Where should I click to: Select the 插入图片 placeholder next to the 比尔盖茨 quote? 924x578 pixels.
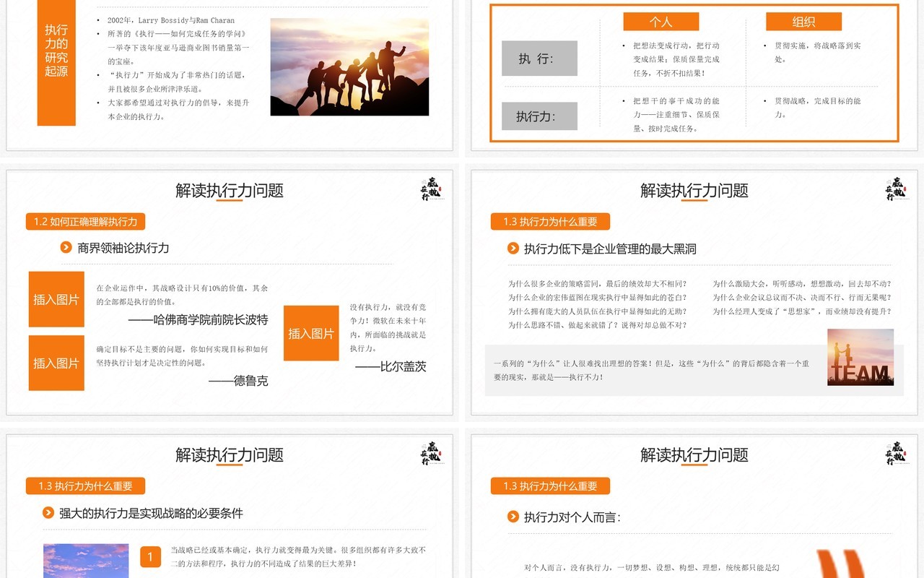point(311,333)
